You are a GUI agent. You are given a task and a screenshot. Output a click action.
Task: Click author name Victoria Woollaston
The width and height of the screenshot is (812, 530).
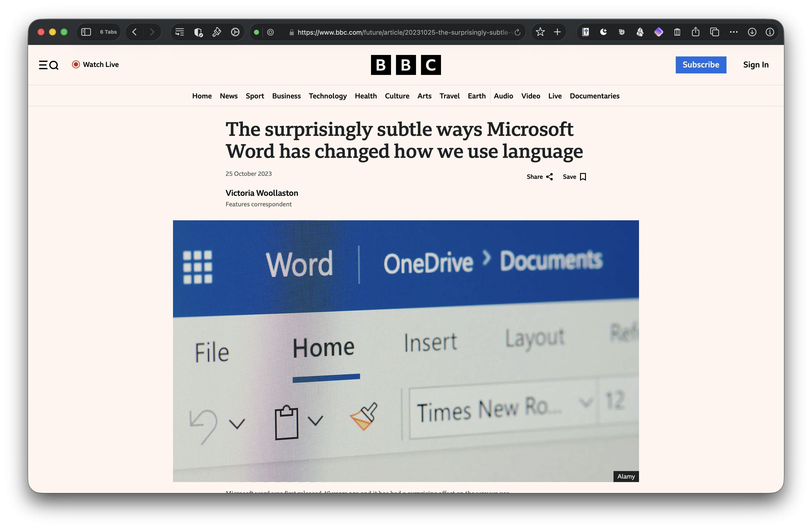[x=262, y=193]
